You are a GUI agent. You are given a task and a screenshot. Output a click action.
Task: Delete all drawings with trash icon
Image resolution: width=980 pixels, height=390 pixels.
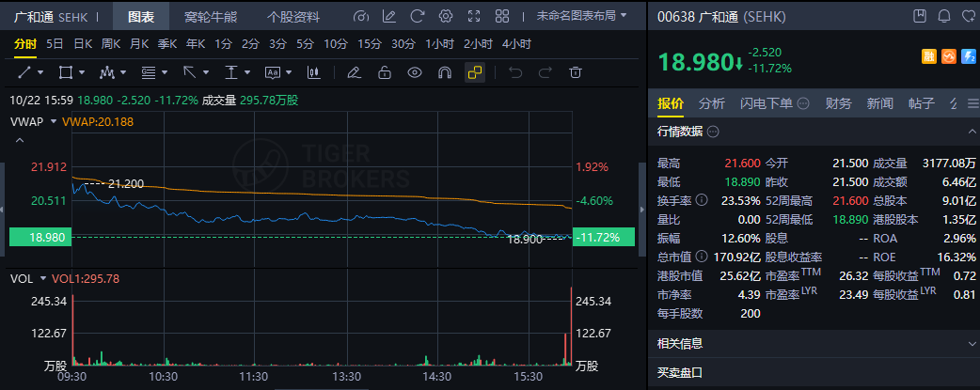pyautogui.click(x=576, y=72)
